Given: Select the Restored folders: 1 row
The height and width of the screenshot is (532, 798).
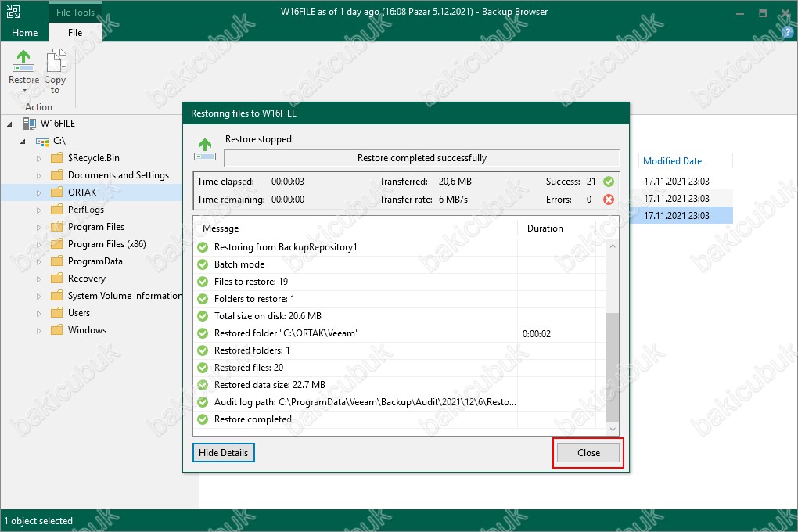Looking at the screenshot, I should [x=400, y=350].
